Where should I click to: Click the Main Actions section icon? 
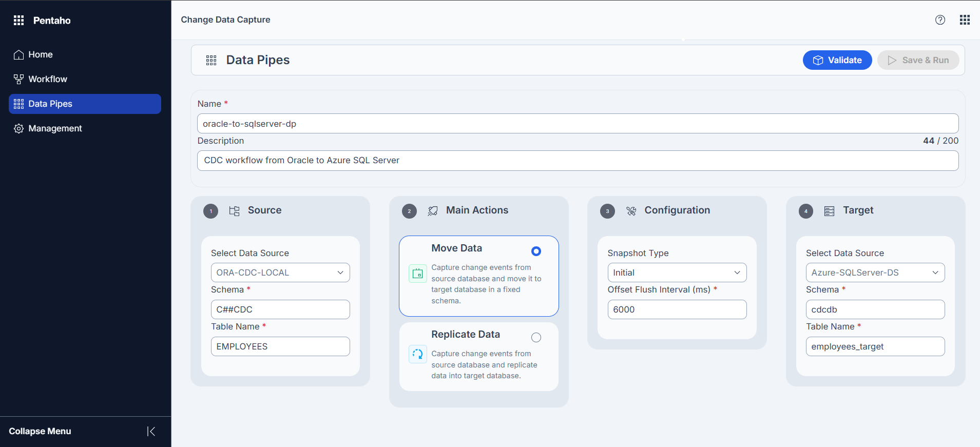[433, 211]
